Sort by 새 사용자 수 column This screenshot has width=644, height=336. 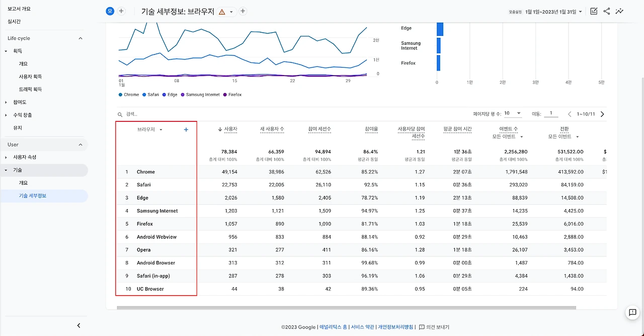click(272, 129)
